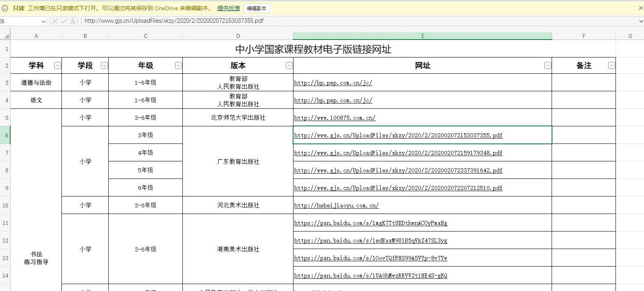
Task: Select column F header
Action: [584, 36]
